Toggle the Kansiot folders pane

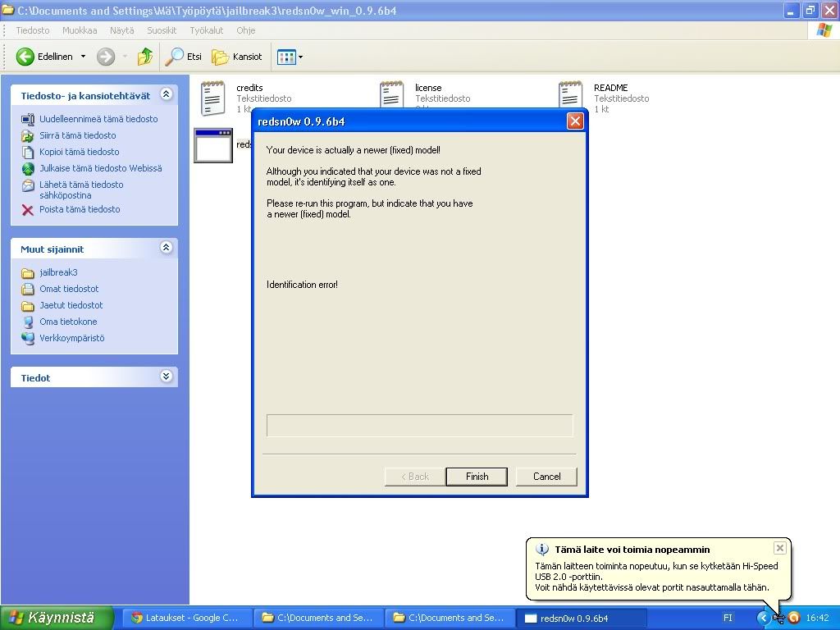(x=237, y=57)
